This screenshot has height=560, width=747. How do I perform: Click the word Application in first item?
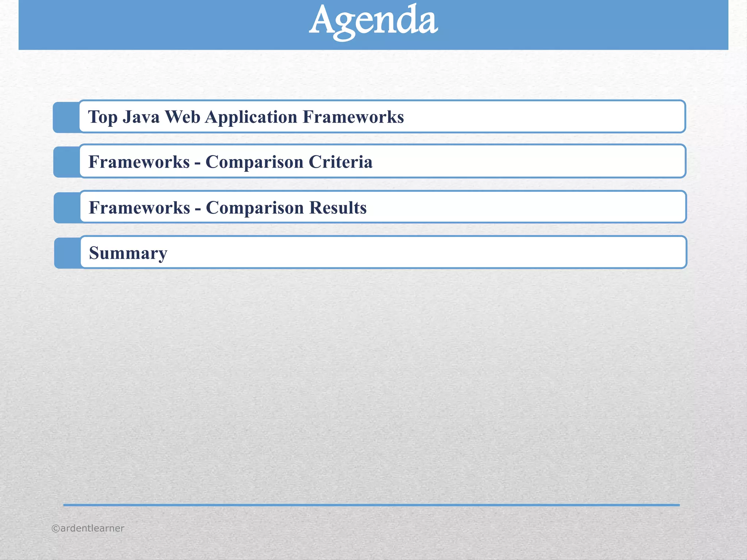tap(251, 117)
